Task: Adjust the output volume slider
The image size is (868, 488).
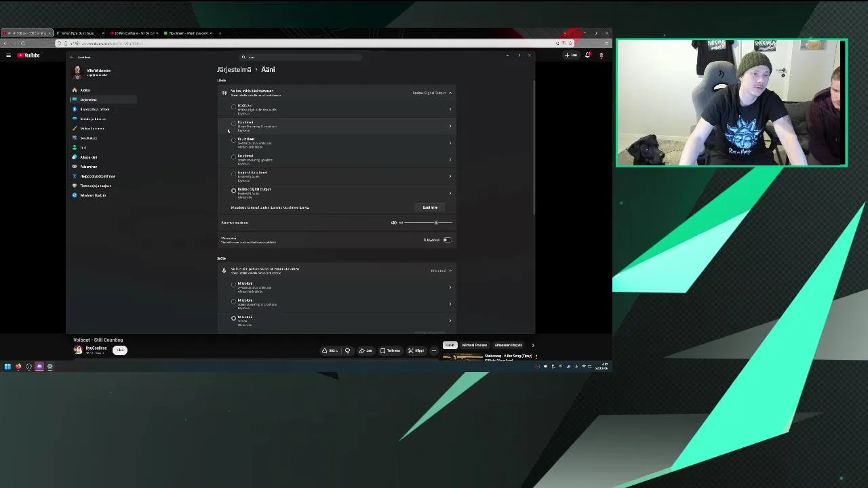Action: pyautogui.click(x=429, y=222)
